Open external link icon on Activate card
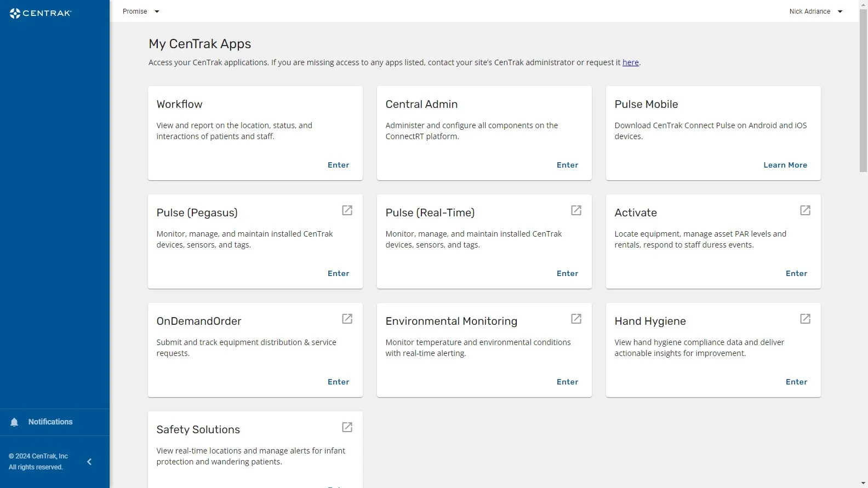Viewport: 868px width, 488px height. click(806, 210)
